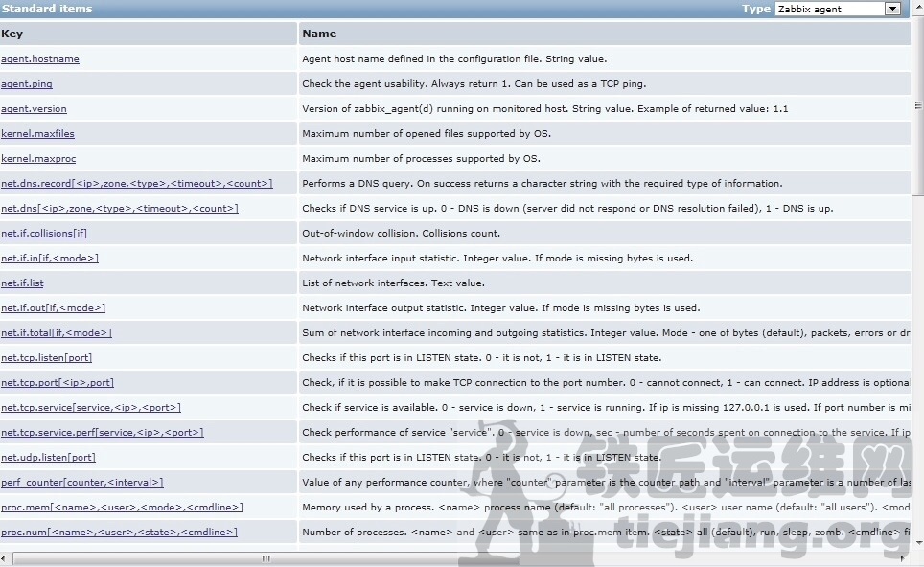
Task: Click the vertical scrollbar thumb
Action: [918, 106]
